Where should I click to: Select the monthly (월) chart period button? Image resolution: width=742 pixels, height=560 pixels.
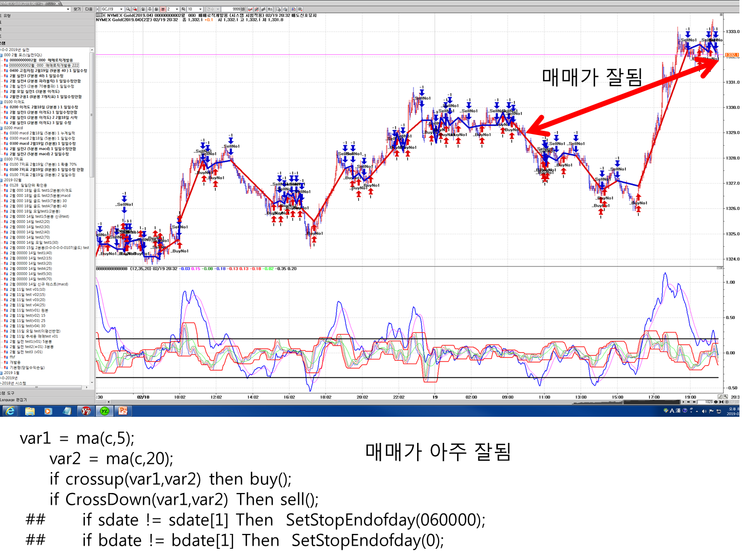tap(157, 9)
